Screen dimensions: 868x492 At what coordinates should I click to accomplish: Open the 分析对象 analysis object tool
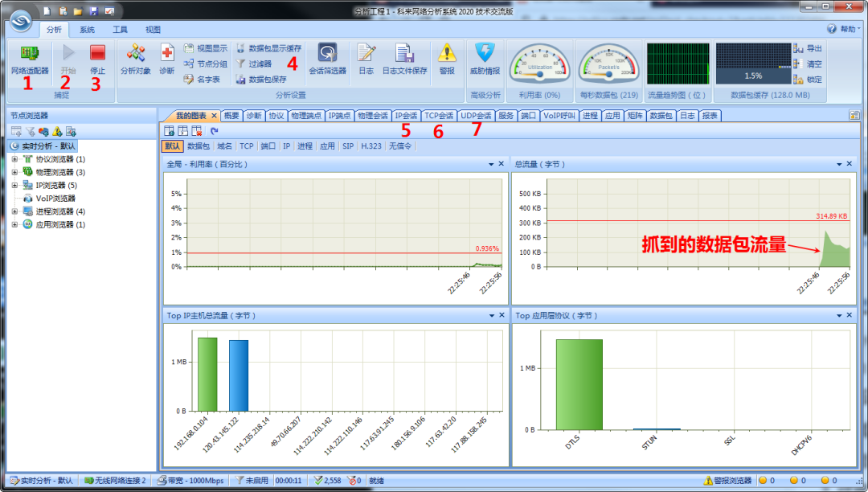(x=136, y=59)
